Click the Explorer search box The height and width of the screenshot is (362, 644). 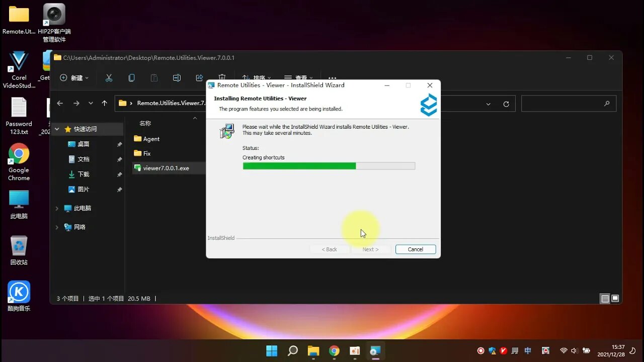point(569,104)
